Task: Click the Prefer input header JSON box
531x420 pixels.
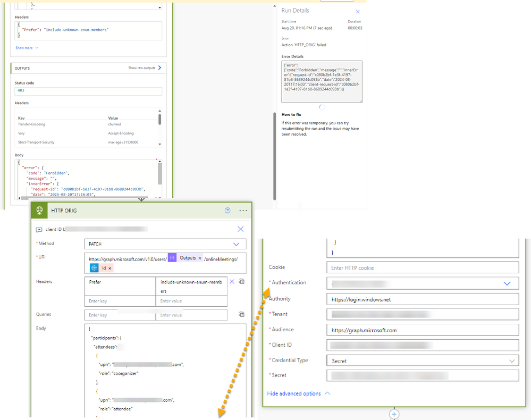Action: [88, 30]
